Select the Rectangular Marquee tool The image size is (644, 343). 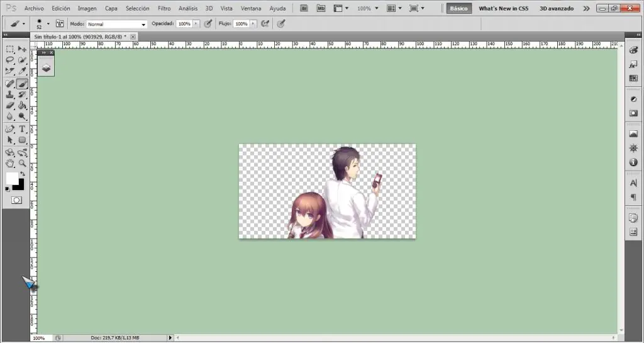10,49
